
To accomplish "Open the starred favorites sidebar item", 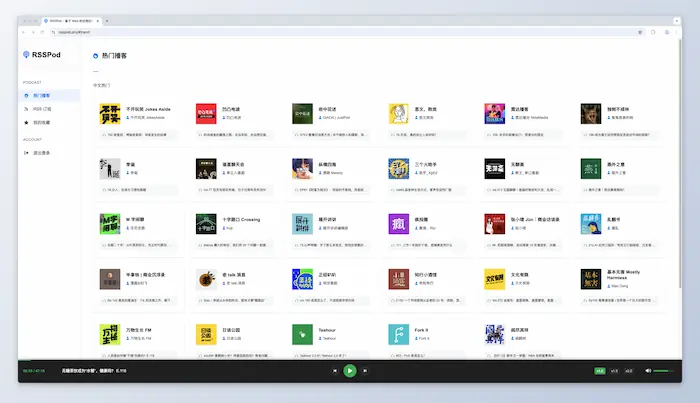I will pyautogui.click(x=49, y=122).
